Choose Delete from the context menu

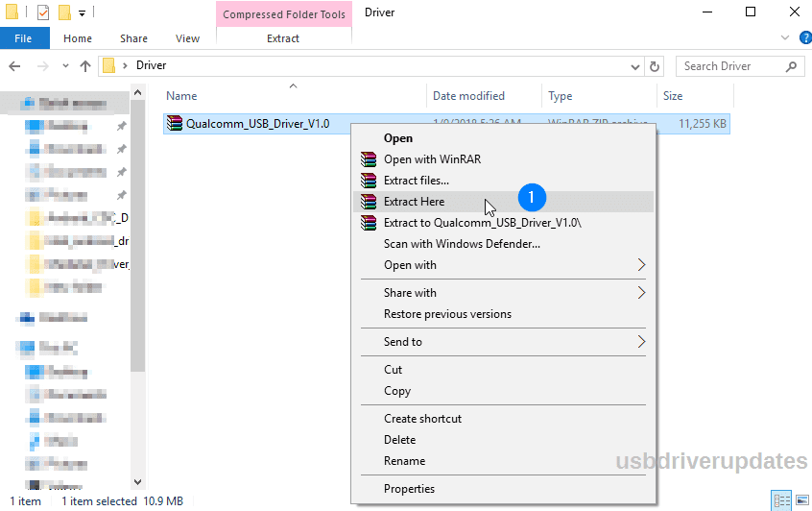[x=503, y=440]
